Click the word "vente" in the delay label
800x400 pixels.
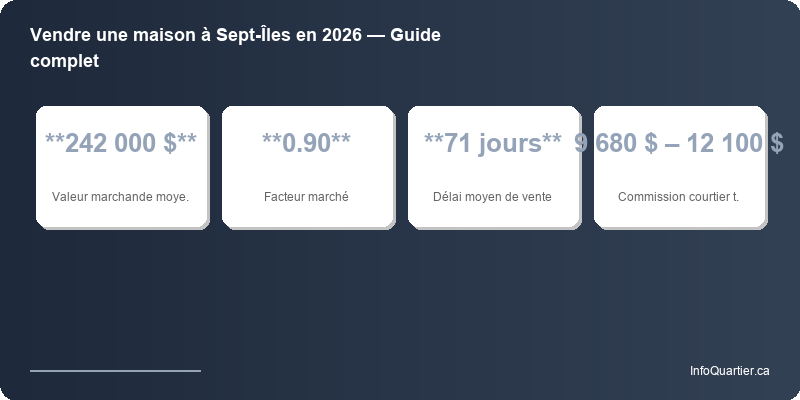[536, 197]
